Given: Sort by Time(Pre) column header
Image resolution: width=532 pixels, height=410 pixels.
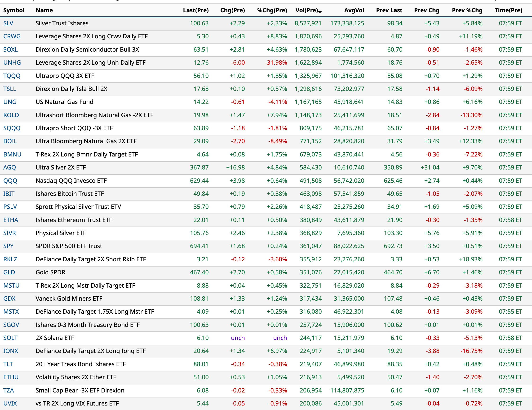Looking at the screenshot, I should tap(508, 10).
